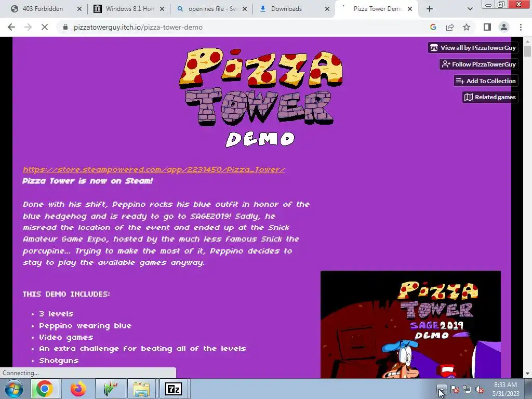Click the Shotguns list item
The image size is (532, 399).
pos(59,361)
